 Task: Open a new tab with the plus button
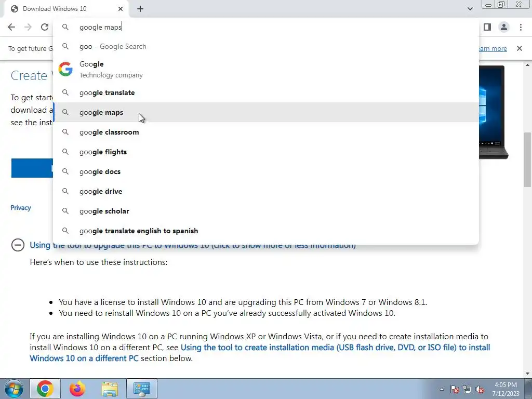(x=140, y=9)
